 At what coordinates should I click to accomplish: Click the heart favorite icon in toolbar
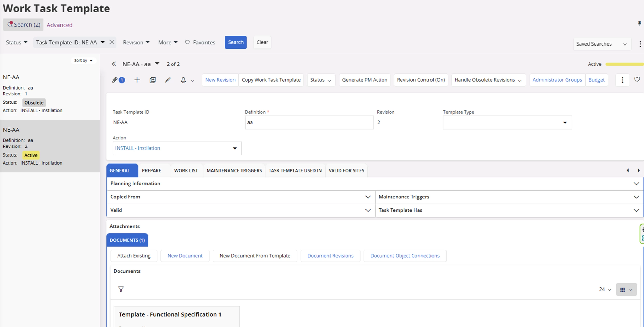(x=637, y=79)
